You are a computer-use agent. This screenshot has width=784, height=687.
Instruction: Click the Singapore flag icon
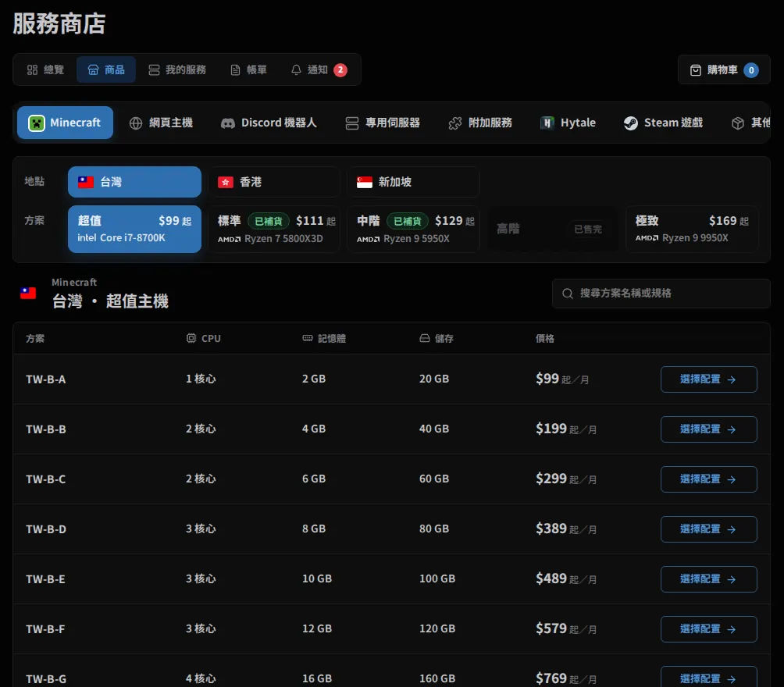pyautogui.click(x=365, y=183)
